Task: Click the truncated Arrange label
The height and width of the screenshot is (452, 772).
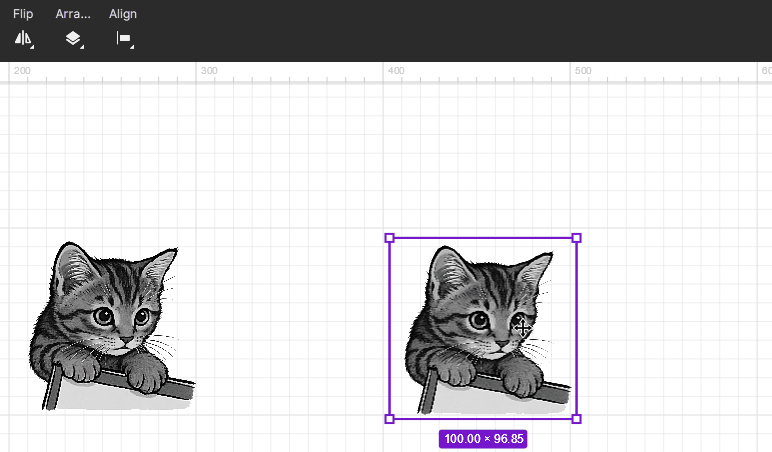Action: click(73, 14)
